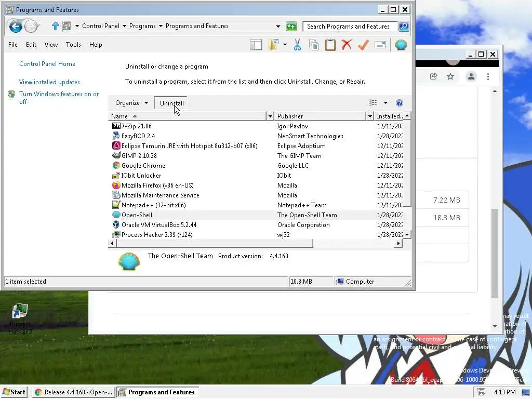The image size is (532, 399).
Task: Go to Control Panel Home
Action: (47, 64)
